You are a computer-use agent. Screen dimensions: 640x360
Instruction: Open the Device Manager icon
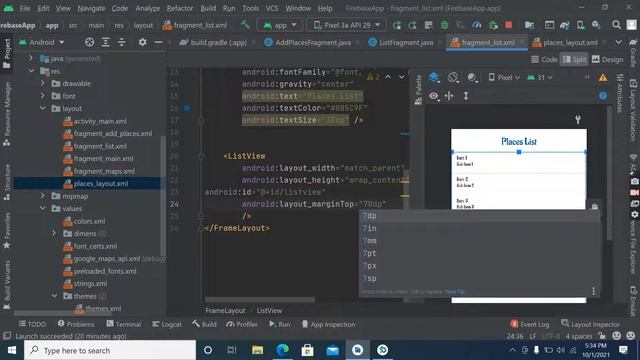[x=580, y=25]
